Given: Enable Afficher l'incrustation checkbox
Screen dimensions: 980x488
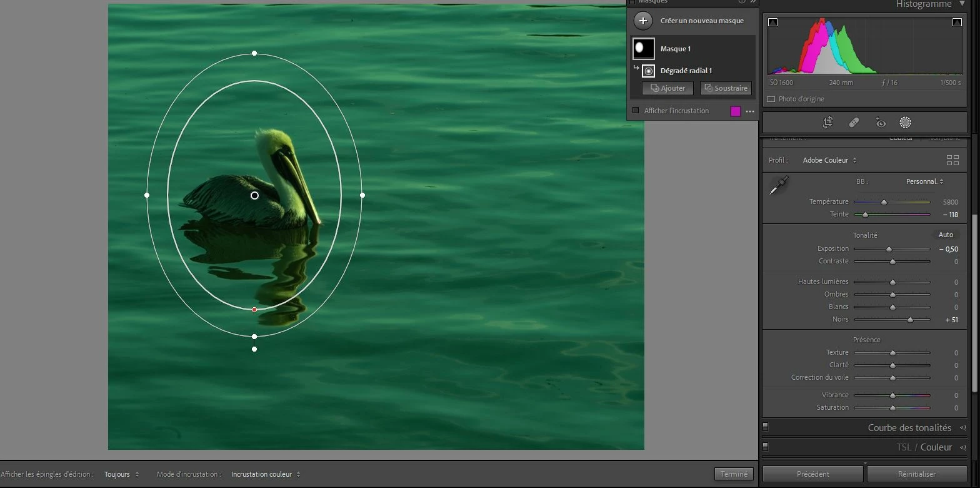Looking at the screenshot, I should [636, 111].
